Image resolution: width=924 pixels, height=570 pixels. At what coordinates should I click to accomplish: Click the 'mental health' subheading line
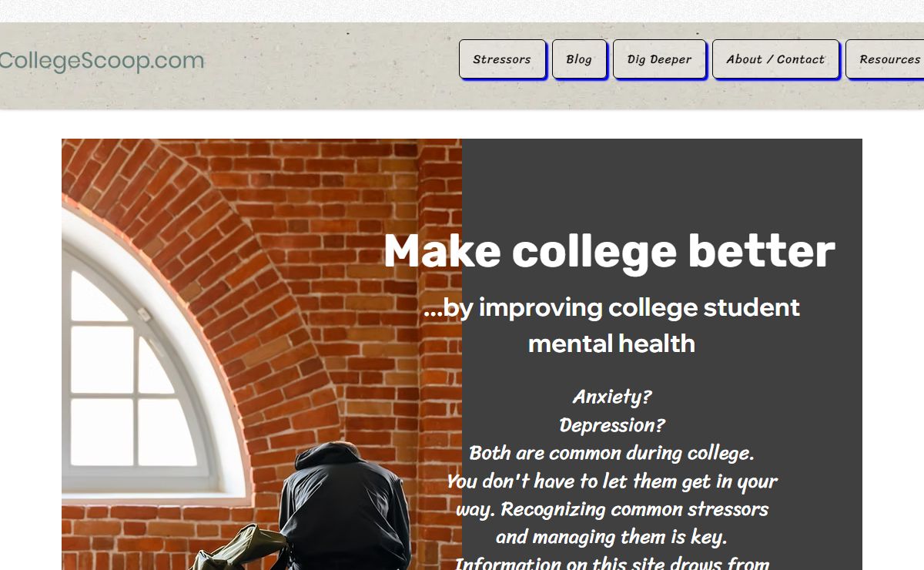(611, 344)
